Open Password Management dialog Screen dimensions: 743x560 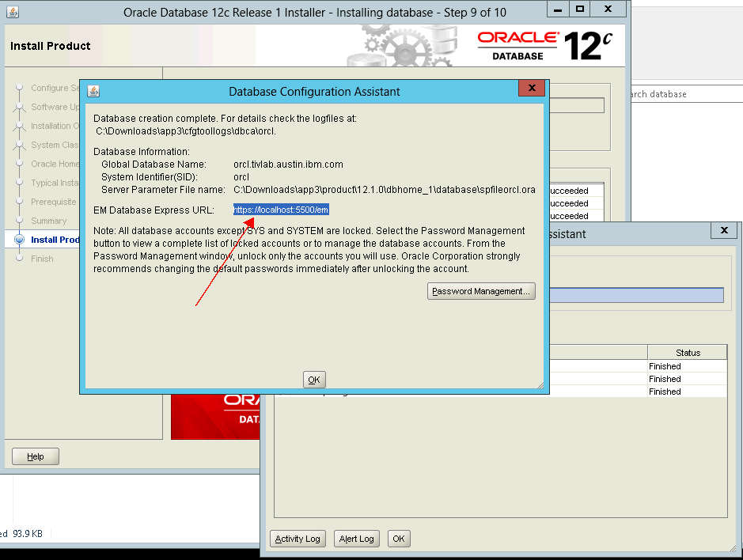click(x=481, y=291)
